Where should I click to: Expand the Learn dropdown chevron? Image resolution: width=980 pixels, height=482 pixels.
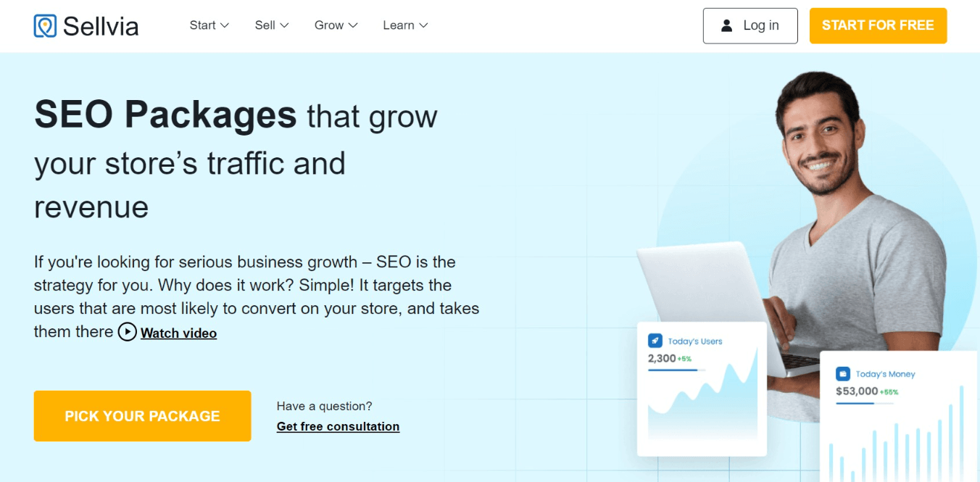[x=423, y=25]
